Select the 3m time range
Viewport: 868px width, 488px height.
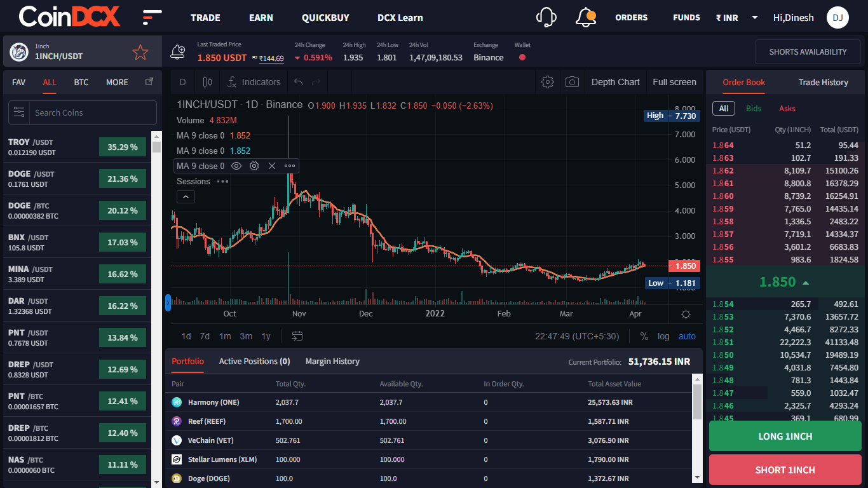(x=246, y=336)
